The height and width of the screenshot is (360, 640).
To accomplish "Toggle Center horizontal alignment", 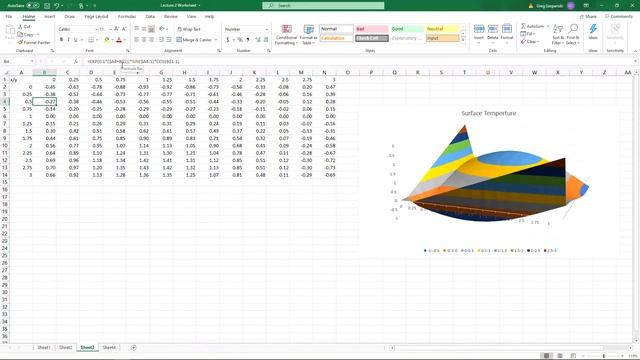I will 144,40.
